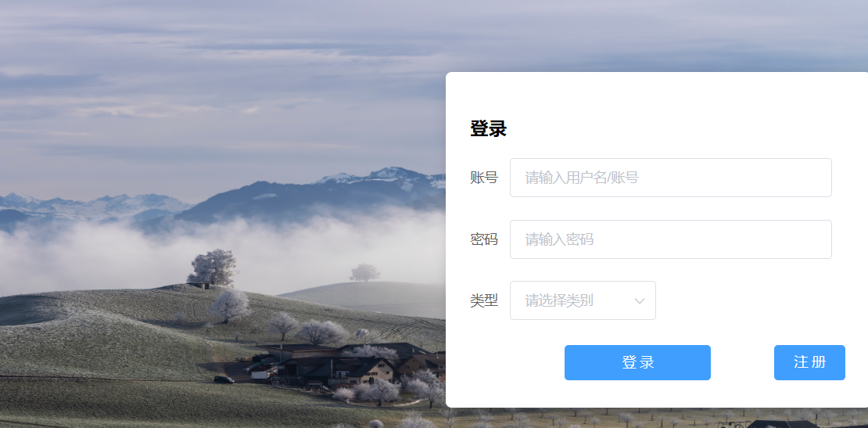The height and width of the screenshot is (428, 868).
Task: Click the 密码 field label
Action: pos(484,239)
